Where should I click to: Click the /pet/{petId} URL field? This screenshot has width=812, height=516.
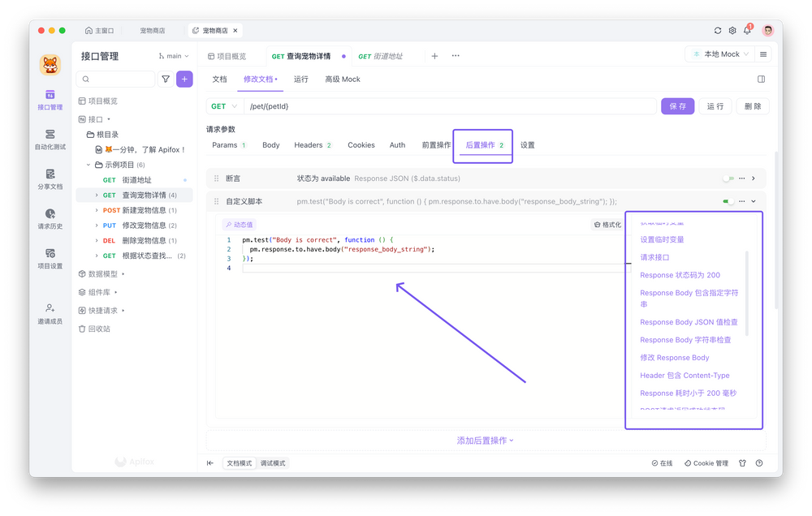pyautogui.click(x=447, y=106)
